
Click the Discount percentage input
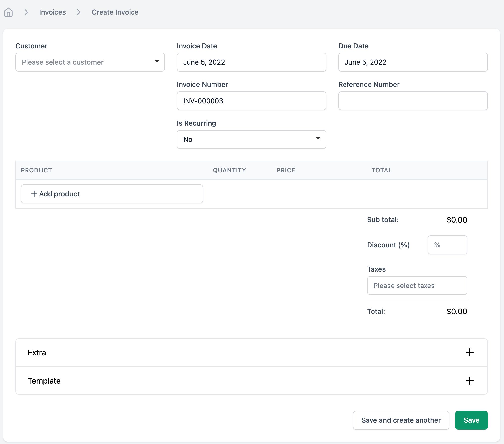[447, 245]
